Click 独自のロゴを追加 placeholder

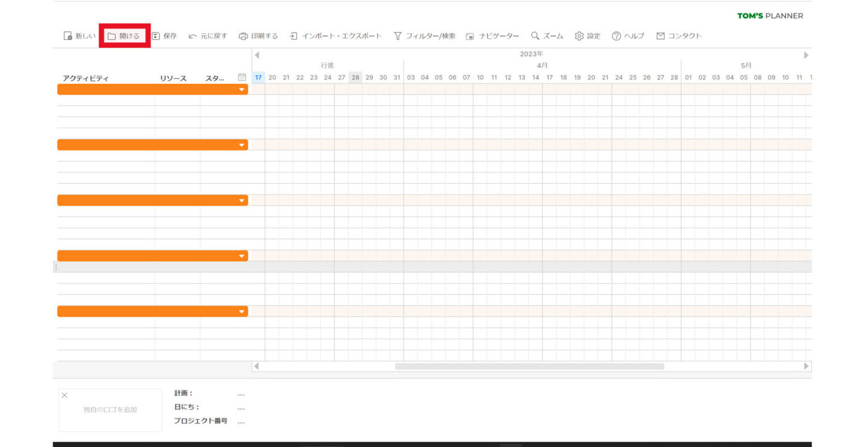(109, 409)
